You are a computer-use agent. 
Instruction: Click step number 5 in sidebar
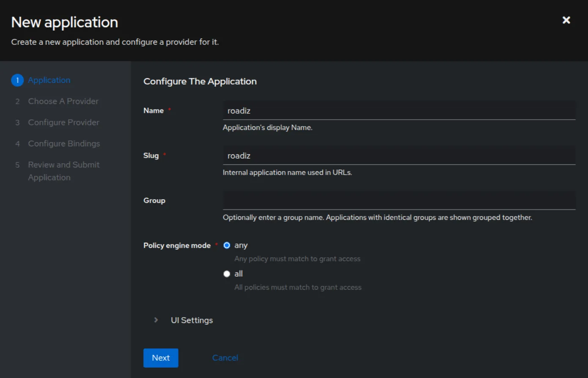coord(17,165)
